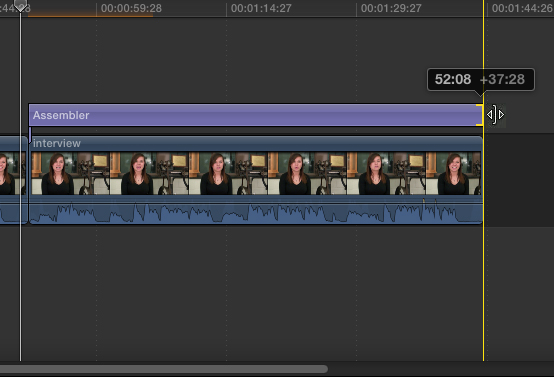Click the yellow right trim edge of Assembler
This screenshot has width=554, height=377.
coord(481,115)
